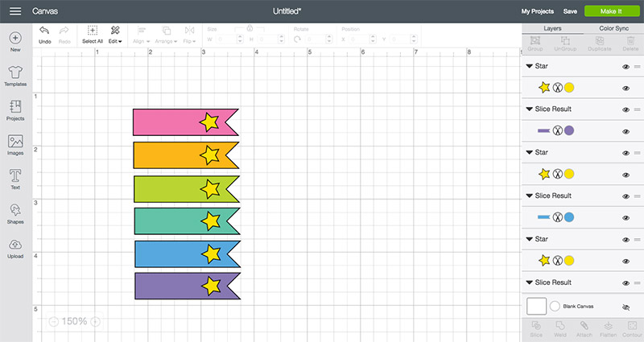Toggle eye of the bottommost Slice Result group

(x=626, y=283)
